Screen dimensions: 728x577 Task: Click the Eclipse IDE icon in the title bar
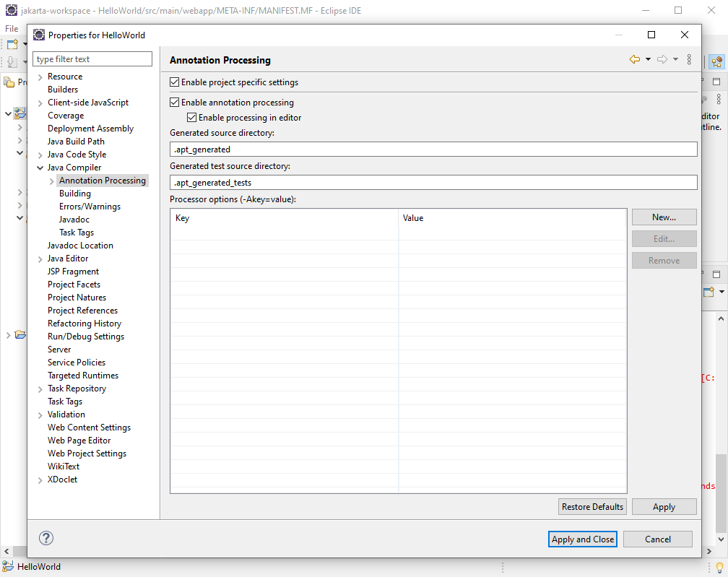click(x=10, y=10)
